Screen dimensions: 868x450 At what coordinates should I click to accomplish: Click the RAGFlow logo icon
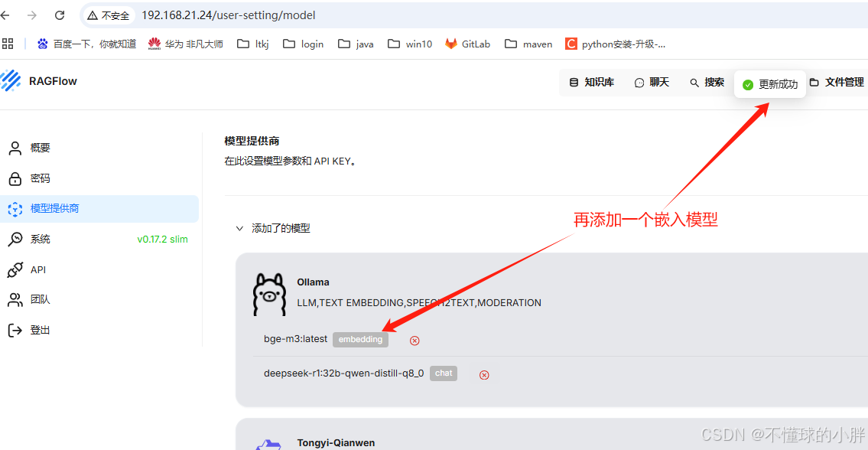(x=11, y=81)
